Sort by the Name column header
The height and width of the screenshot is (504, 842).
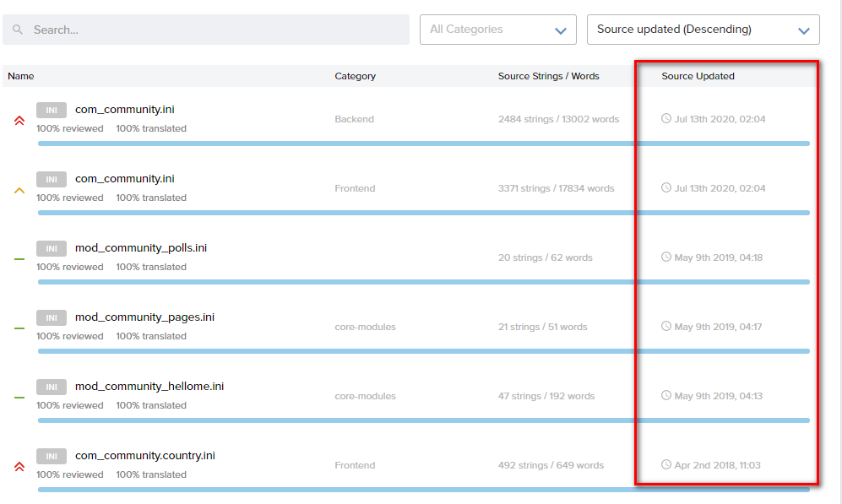21,76
